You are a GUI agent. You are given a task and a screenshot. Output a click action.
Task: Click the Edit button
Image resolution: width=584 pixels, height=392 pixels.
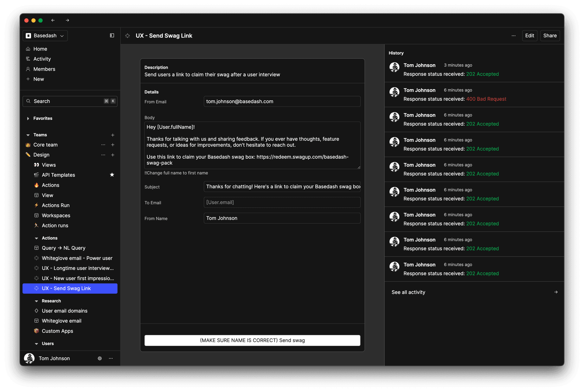[x=530, y=35]
